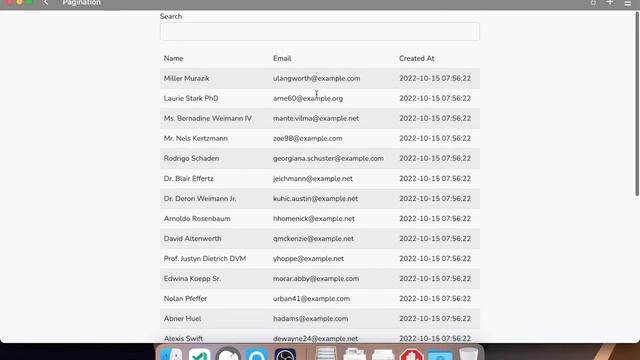Open Finder from the dock
Screen dimensions: 640x360
171,355
